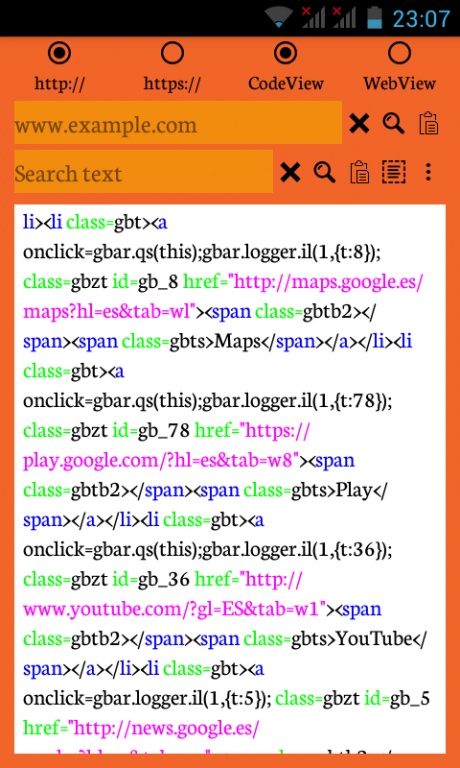Tap the "id=gb_8" code text
Image resolution: width=460 pixels, height=768 pixels.
pos(145,282)
